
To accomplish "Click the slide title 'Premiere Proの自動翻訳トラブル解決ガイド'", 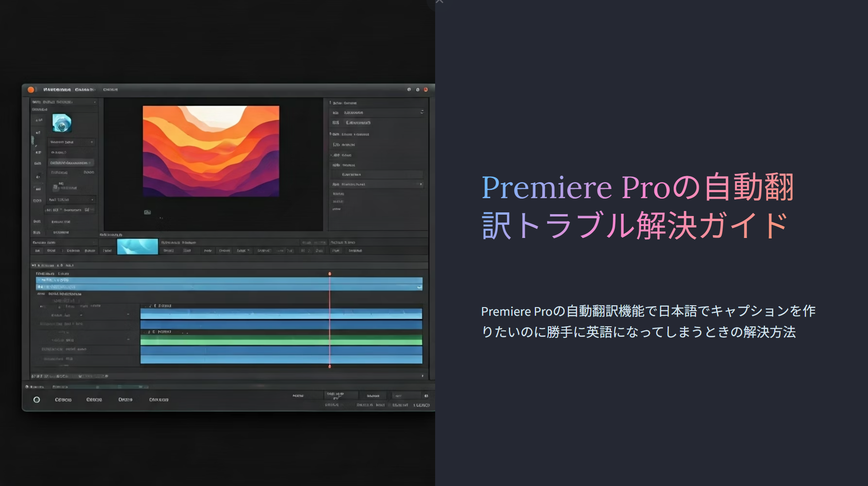I will pos(637,206).
